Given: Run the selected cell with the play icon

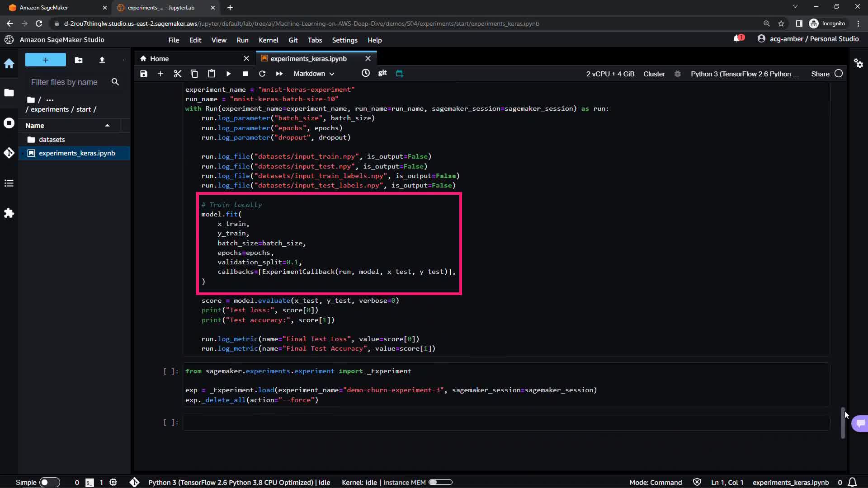Looking at the screenshot, I should [x=228, y=74].
